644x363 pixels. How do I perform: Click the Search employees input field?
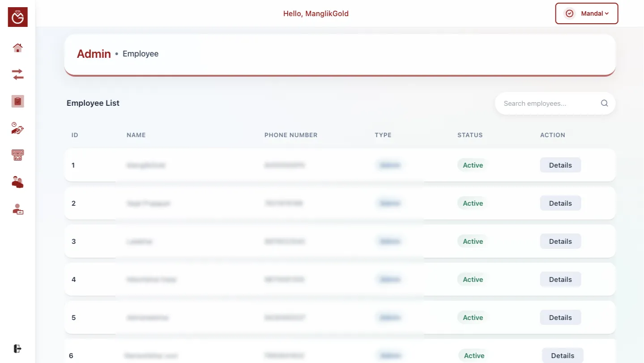[x=548, y=104]
